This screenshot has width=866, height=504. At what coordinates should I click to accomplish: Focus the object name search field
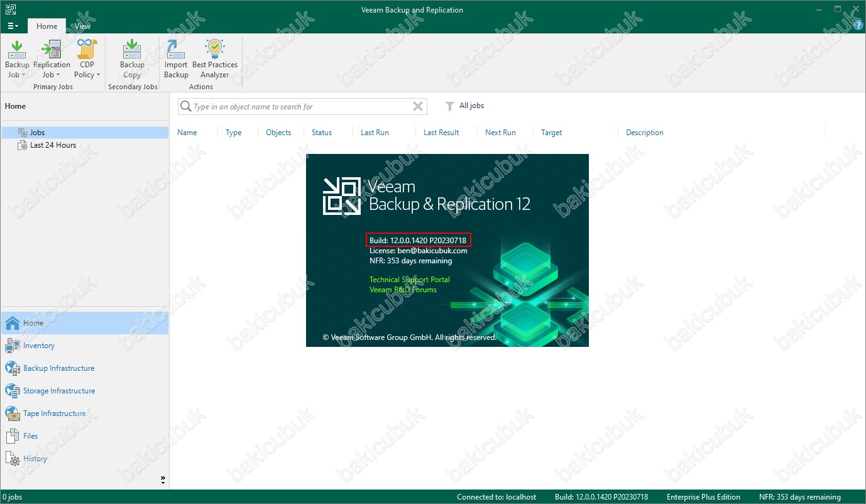302,106
